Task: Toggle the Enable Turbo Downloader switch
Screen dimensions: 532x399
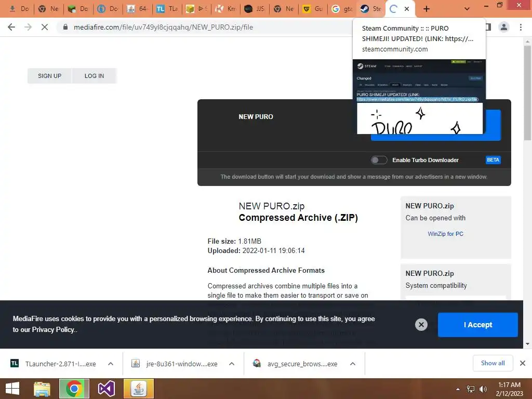Action: [x=379, y=160]
